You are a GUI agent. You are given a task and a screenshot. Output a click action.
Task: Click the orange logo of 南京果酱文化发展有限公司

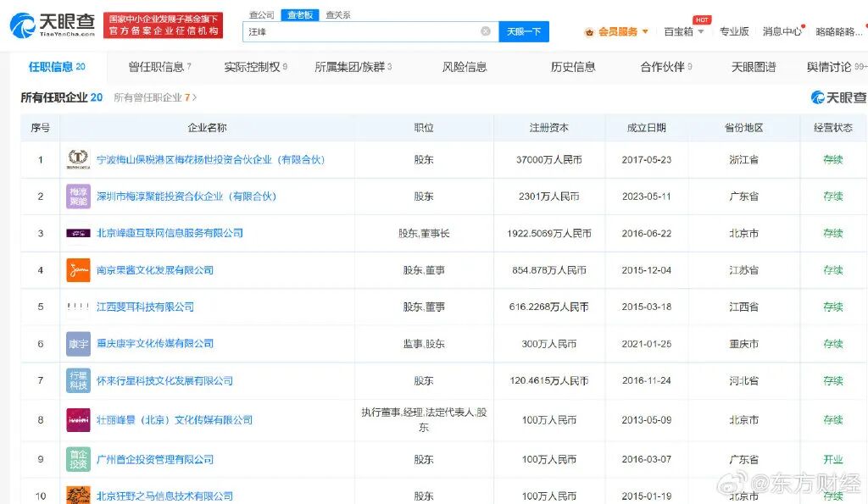(78, 270)
